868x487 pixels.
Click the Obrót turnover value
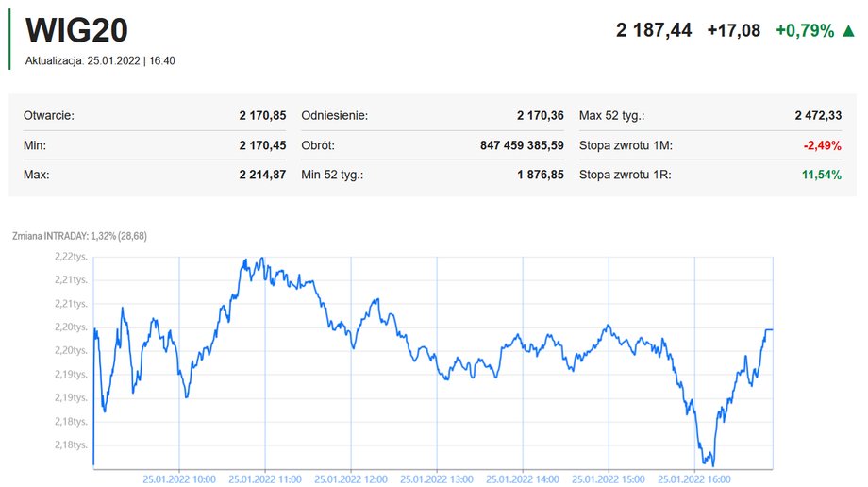522,145
